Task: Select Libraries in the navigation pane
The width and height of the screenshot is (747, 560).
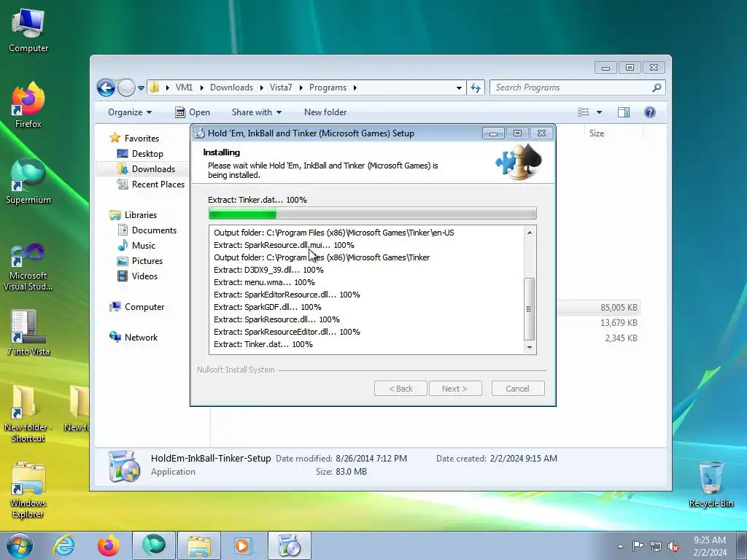Action: point(141,215)
